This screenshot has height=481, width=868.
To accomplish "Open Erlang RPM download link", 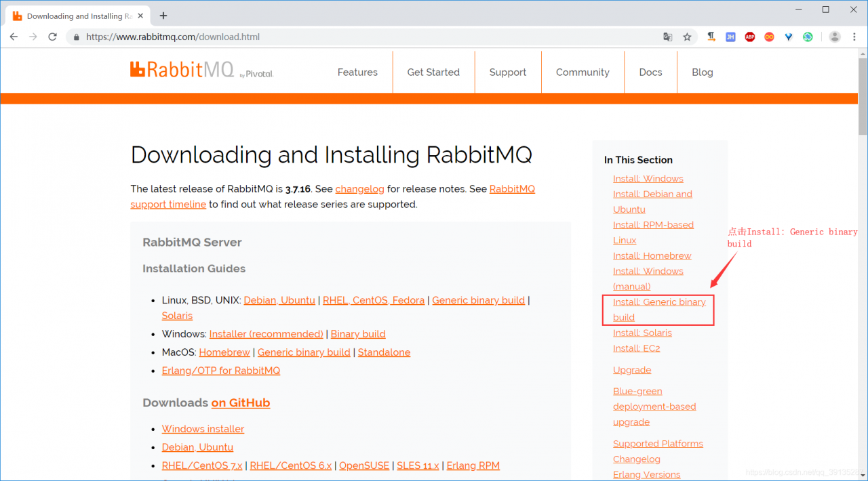I will [x=473, y=465].
